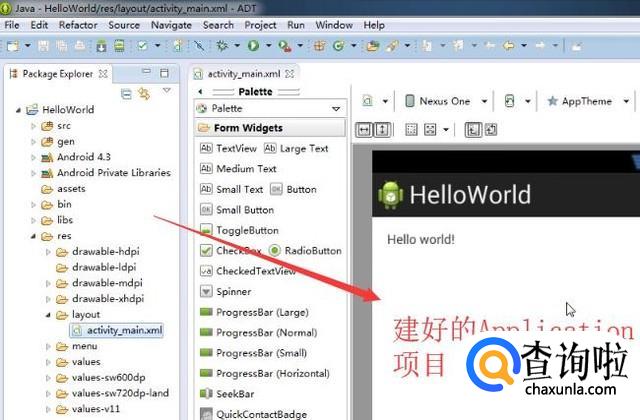Toggle the emulate real size button
This screenshot has width=640, height=420.
(473, 130)
